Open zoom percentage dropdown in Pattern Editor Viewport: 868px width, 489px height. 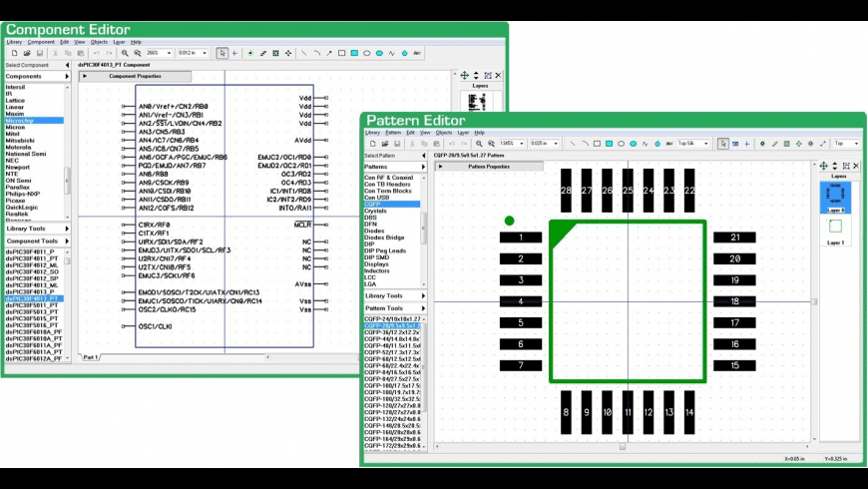point(522,144)
